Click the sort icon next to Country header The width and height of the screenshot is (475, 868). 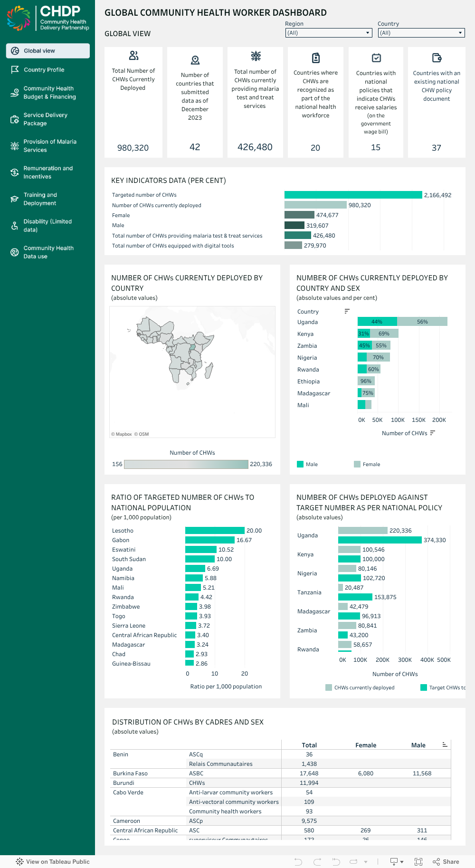point(347,311)
